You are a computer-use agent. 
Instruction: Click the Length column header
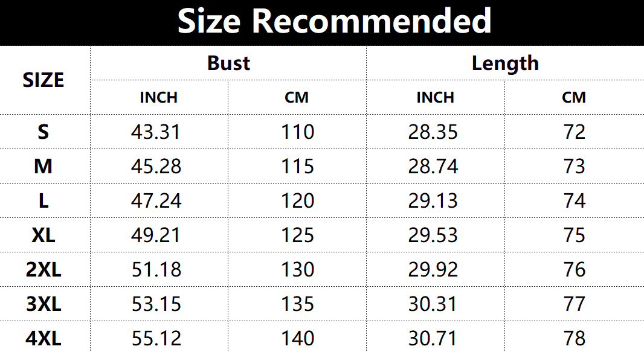505,63
